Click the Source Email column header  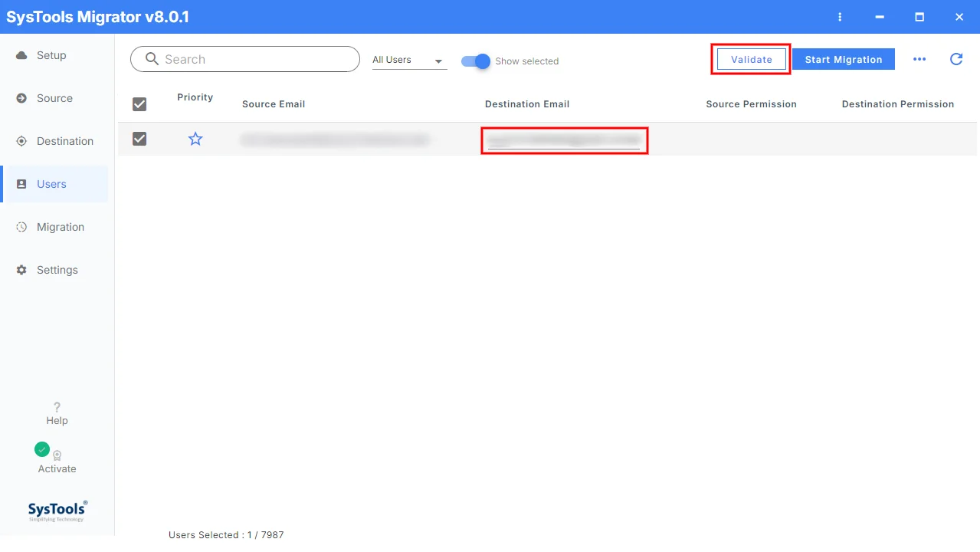coord(274,104)
